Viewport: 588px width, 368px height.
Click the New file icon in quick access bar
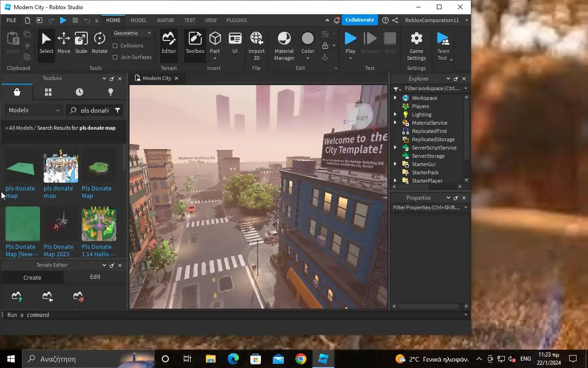point(28,20)
